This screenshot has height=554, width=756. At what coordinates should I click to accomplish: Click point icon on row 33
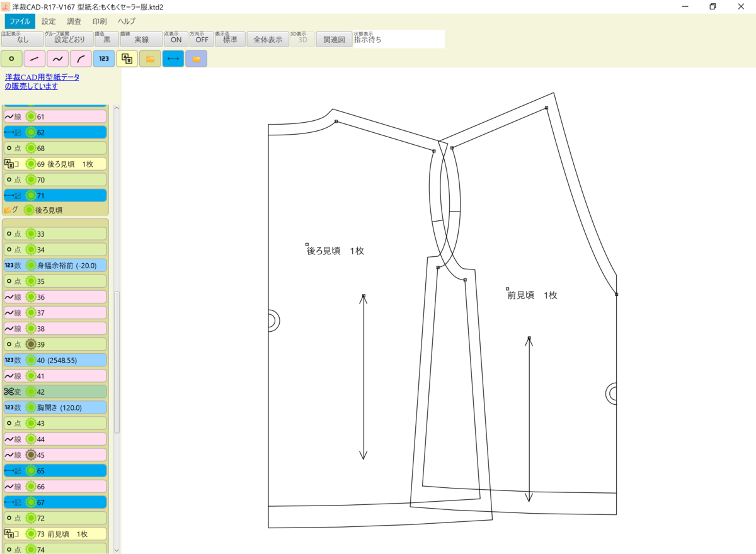pos(9,234)
